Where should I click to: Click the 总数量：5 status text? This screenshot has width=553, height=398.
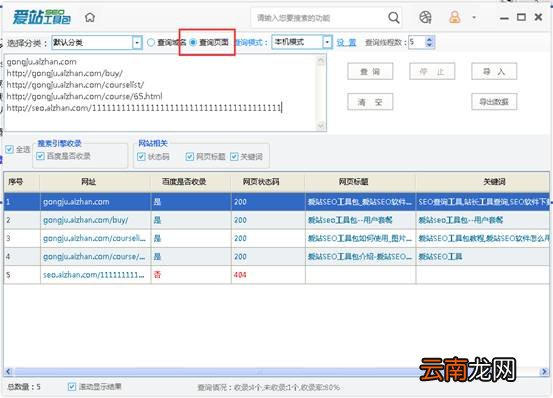[24, 387]
